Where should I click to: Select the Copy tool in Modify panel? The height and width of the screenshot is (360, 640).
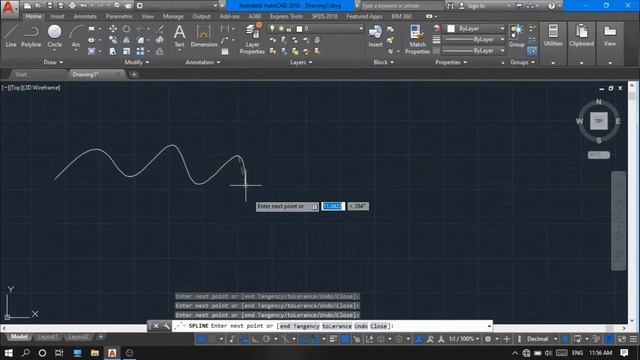113,40
